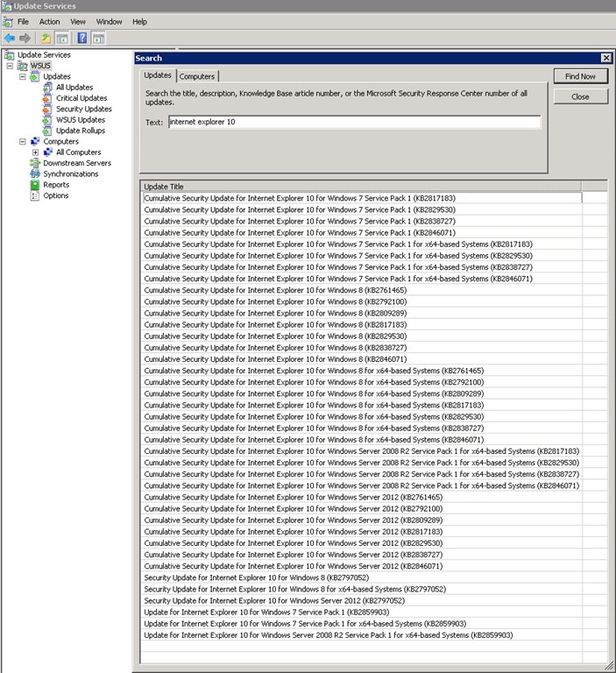Image resolution: width=616 pixels, height=673 pixels.
Task: Click the Reports icon
Action: coord(35,185)
